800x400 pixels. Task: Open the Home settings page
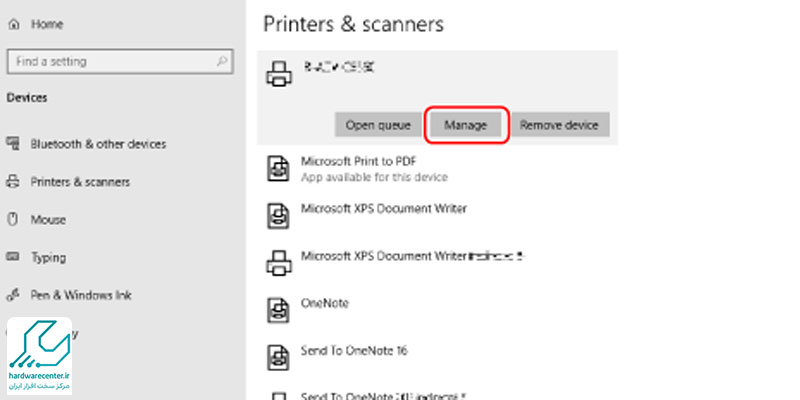[x=47, y=24]
